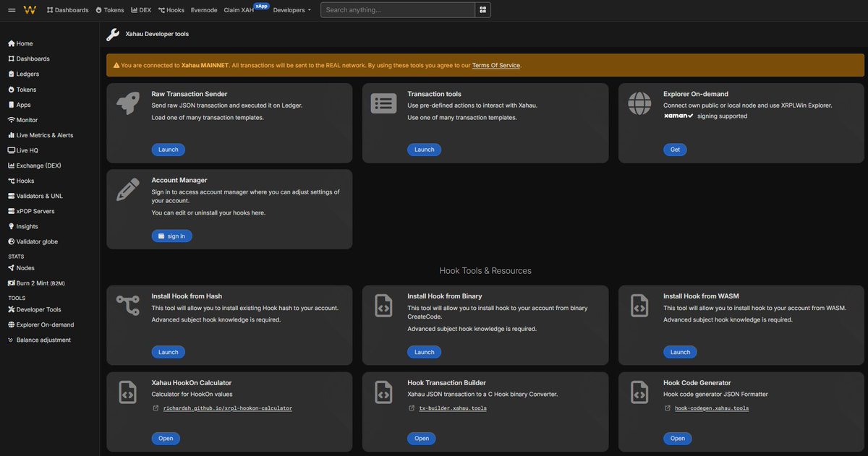Open Exchange (DEX) in sidebar
Image resolution: width=868 pixels, height=456 pixels.
pos(35,165)
